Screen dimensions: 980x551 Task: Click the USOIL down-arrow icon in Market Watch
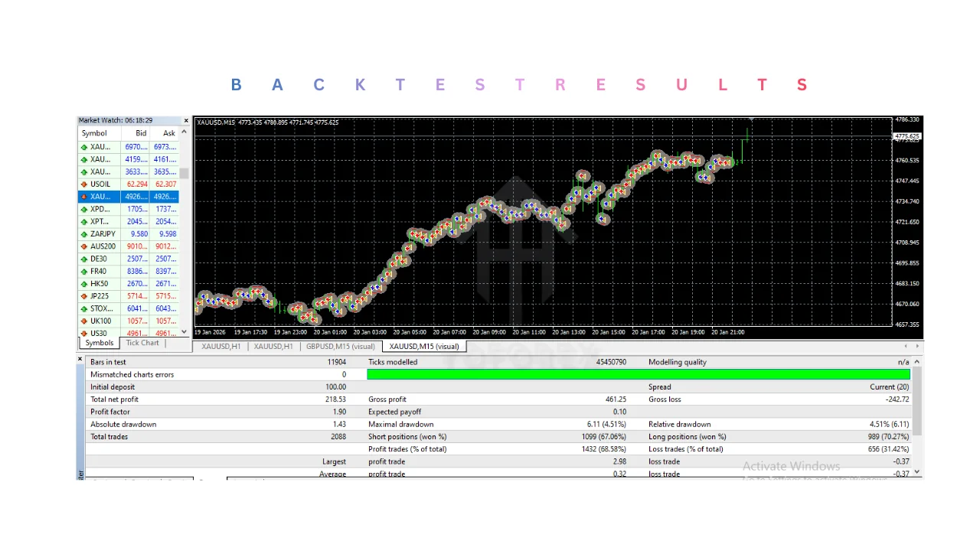pyautogui.click(x=84, y=184)
